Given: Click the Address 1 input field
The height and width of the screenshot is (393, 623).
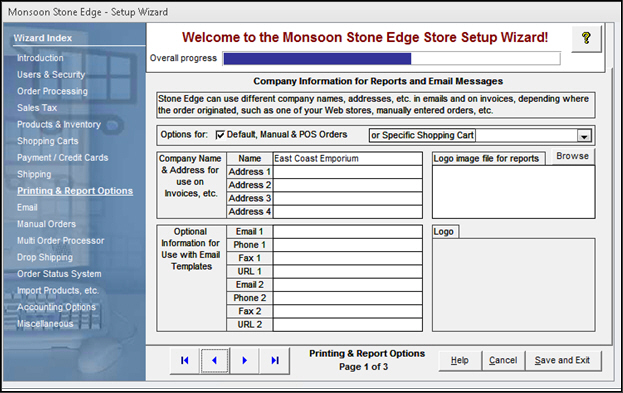Looking at the screenshot, I should (348, 172).
